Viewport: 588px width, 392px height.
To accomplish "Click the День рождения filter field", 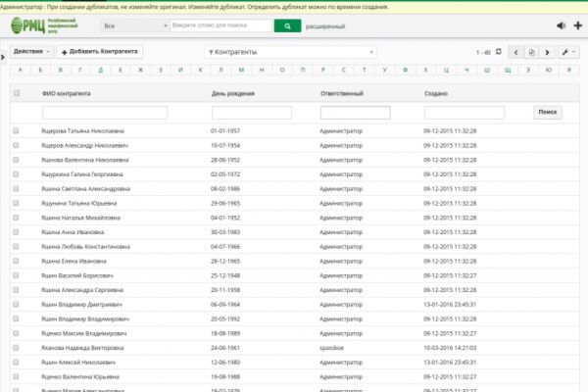I will [x=252, y=113].
